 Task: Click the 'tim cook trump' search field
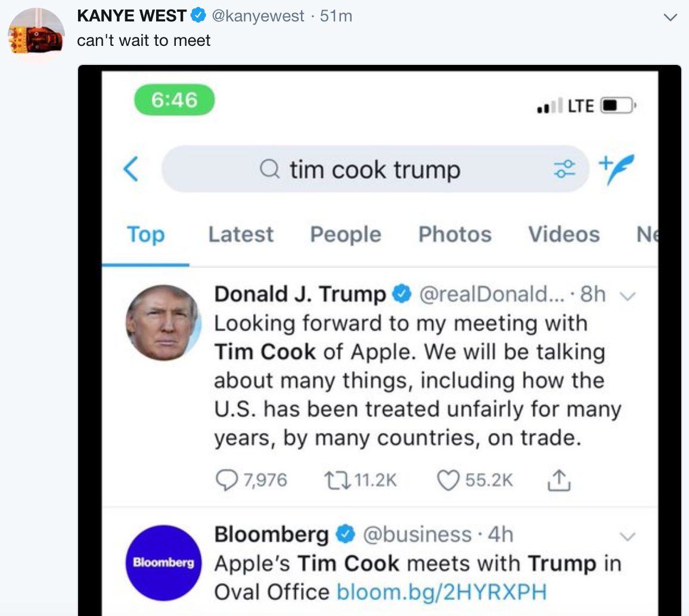click(x=374, y=170)
